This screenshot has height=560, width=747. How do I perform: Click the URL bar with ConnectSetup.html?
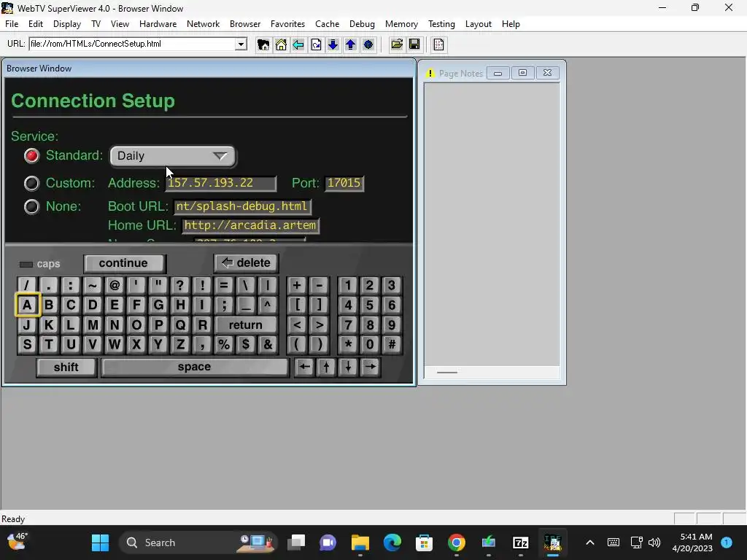(x=133, y=44)
